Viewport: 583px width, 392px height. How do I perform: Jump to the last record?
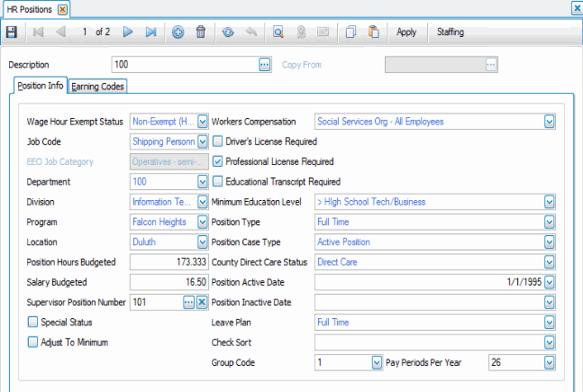[x=150, y=32]
